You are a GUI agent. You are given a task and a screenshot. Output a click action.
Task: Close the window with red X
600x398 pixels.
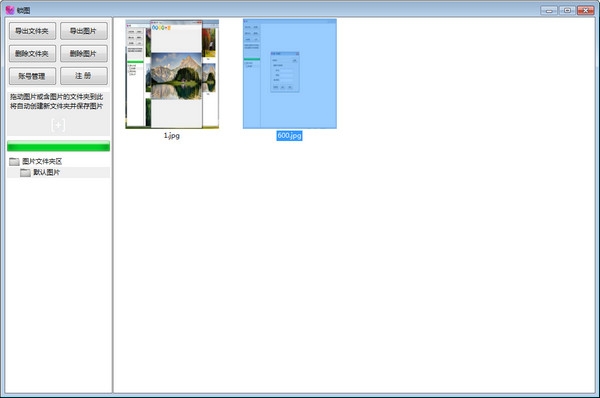585,10
